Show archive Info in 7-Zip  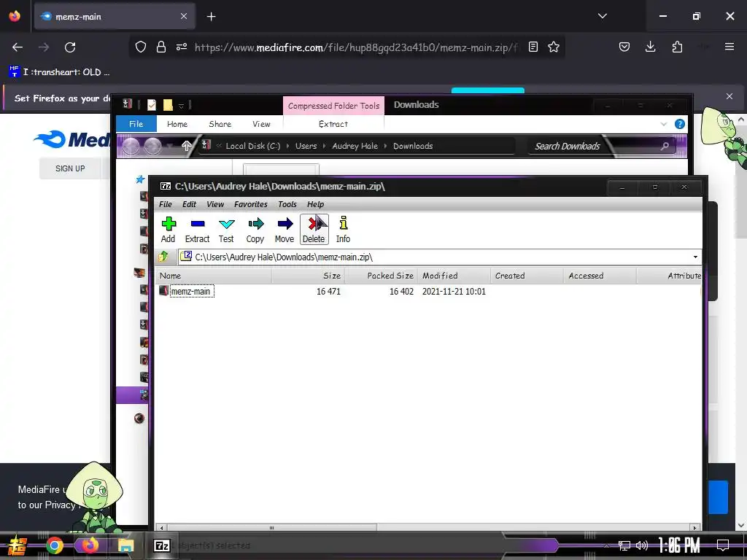click(x=343, y=230)
